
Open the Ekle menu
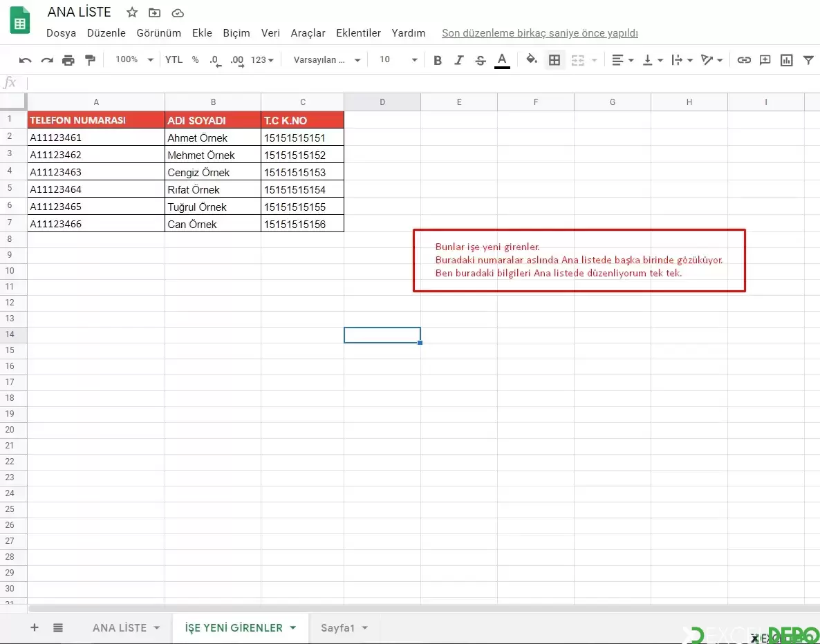coord(202,33)
